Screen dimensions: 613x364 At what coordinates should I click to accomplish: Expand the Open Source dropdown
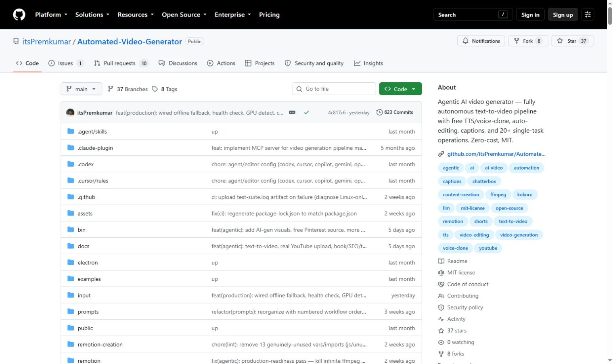click(184, 15)
